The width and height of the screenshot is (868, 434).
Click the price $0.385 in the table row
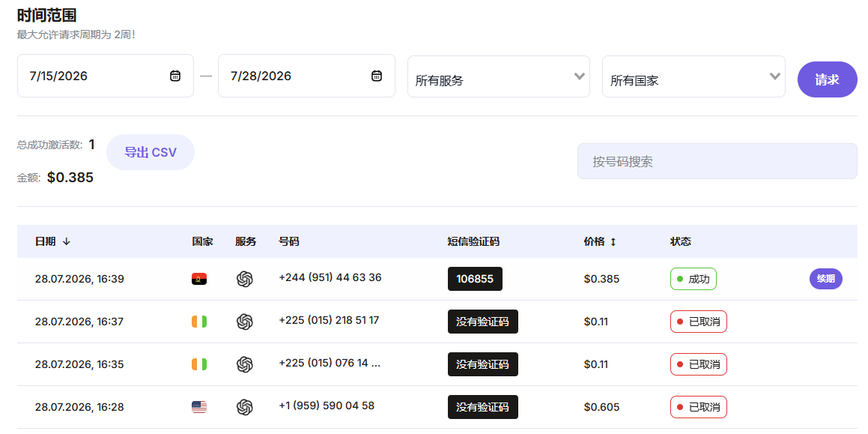pos(601,279)
